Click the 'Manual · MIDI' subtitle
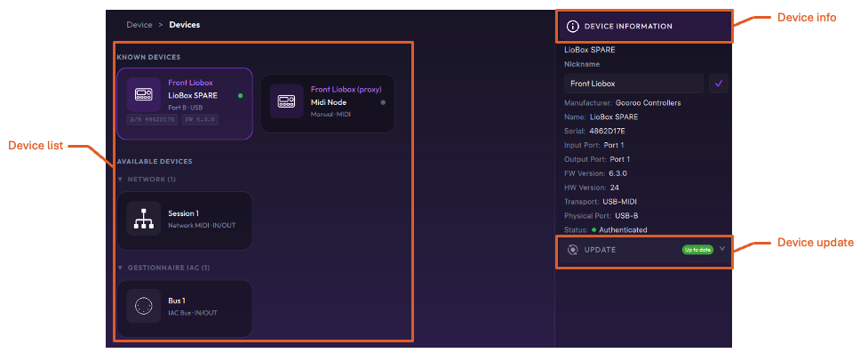The height and width of the screenshot is (353, 868). 331,114
